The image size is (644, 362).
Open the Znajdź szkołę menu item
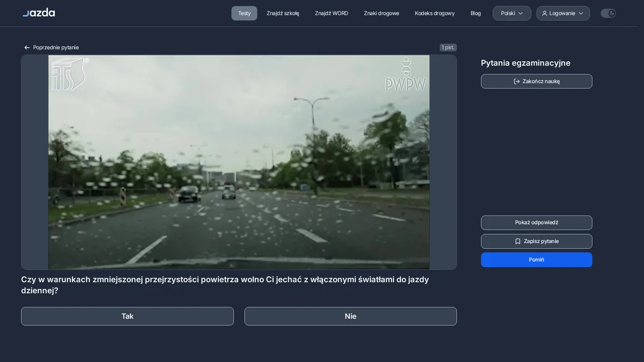[x=283, y=13]
